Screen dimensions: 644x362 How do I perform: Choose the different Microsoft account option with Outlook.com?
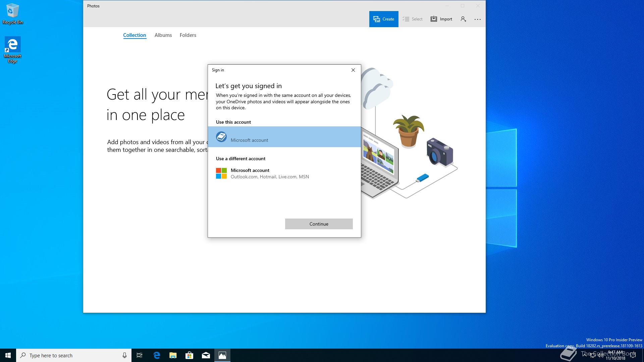tap(270, 173)
